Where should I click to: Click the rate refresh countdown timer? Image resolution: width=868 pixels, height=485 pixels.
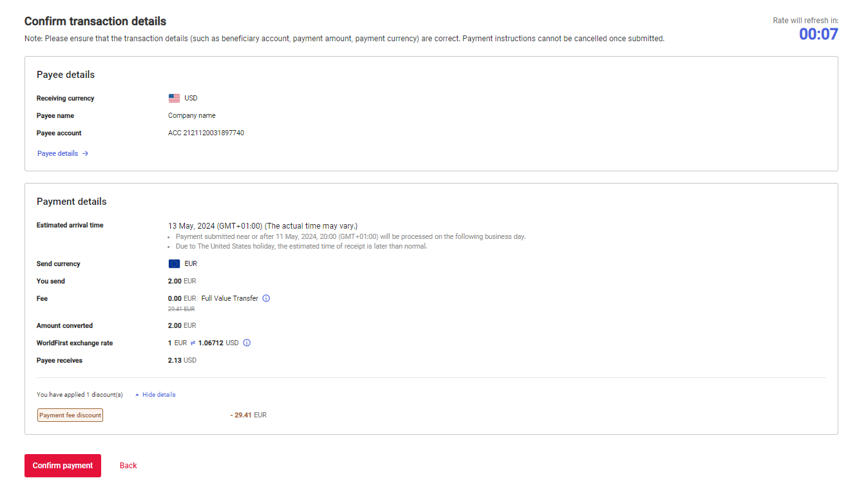tap(818, 34)
